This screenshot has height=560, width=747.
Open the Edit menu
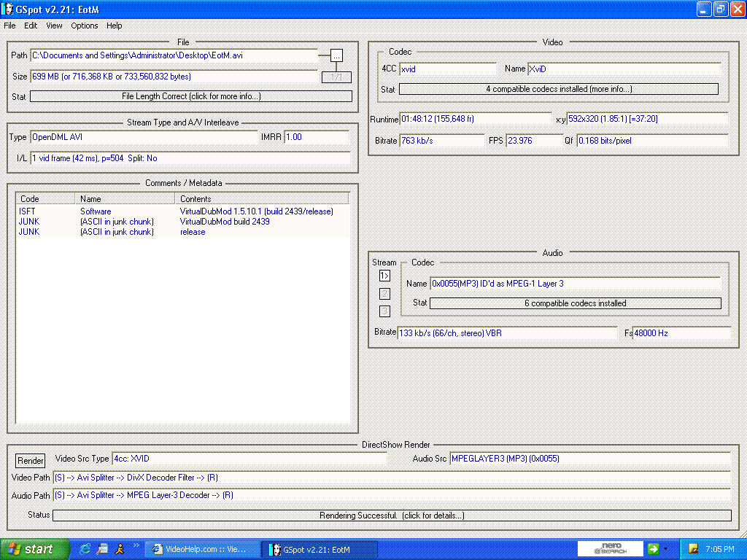point(31,26)
